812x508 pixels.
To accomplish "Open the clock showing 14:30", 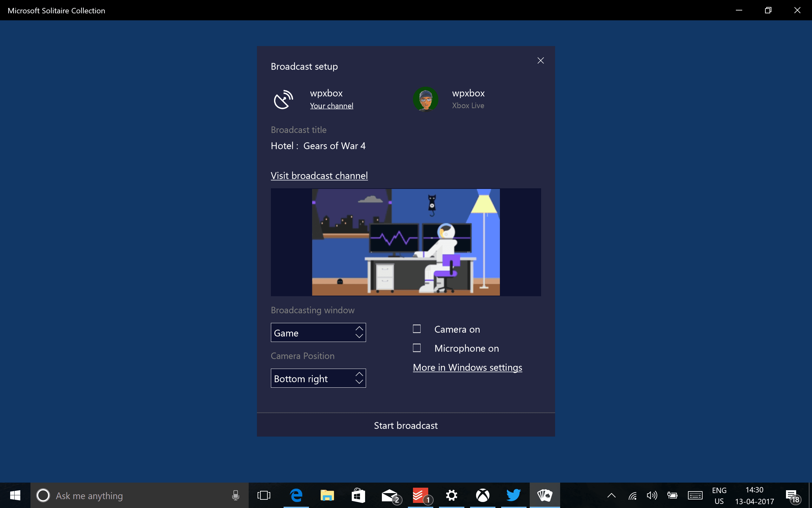I will [754, 496].
